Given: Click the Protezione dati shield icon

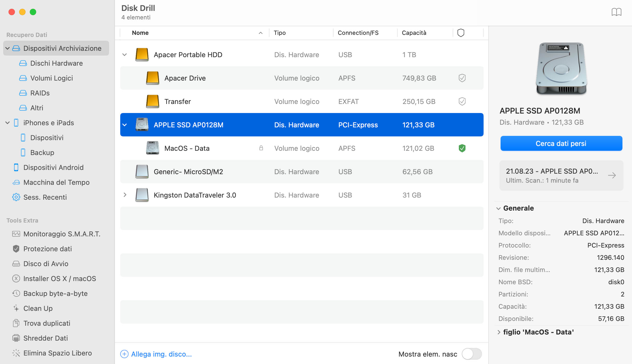Looking at the screenshot, I should (16, 249).
